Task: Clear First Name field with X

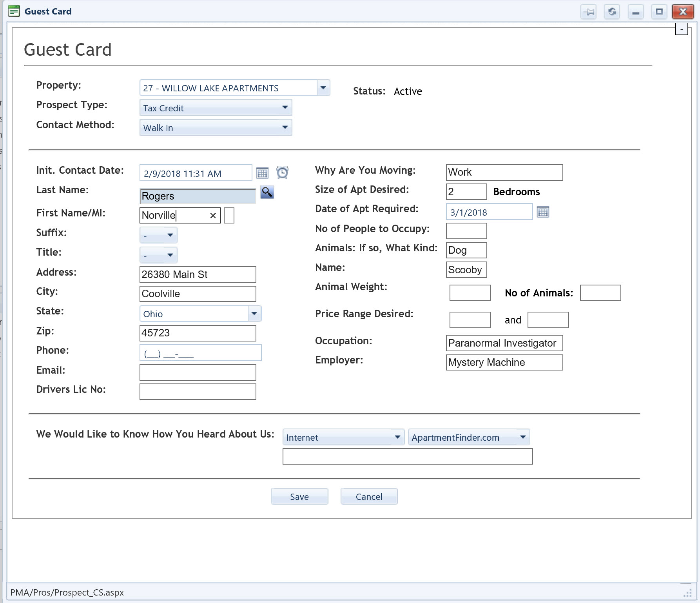Action: point(213,216)
